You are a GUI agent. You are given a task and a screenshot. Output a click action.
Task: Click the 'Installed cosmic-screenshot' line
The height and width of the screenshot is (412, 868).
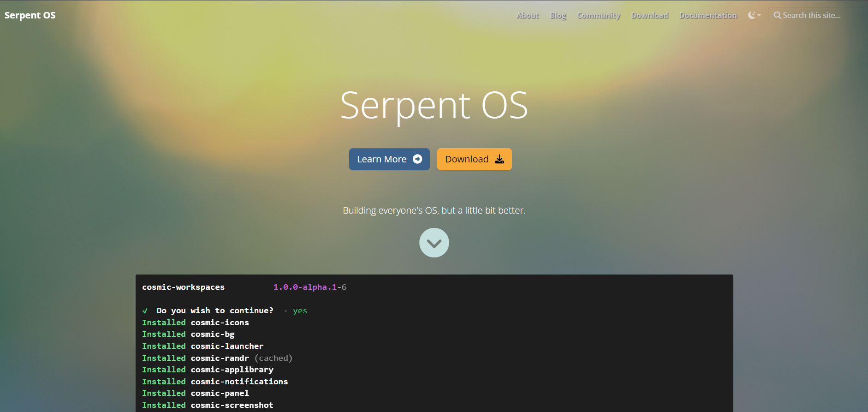coord(208,405)
